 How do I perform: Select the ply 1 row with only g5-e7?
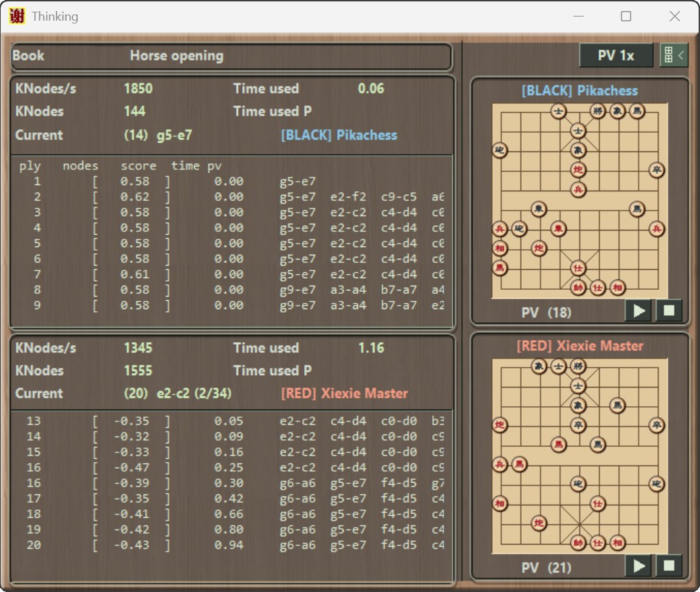pos(231,181)
